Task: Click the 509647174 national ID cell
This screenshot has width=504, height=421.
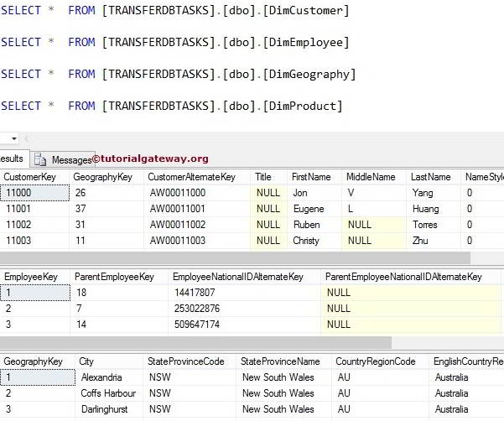Action: (x=244, y=325)
